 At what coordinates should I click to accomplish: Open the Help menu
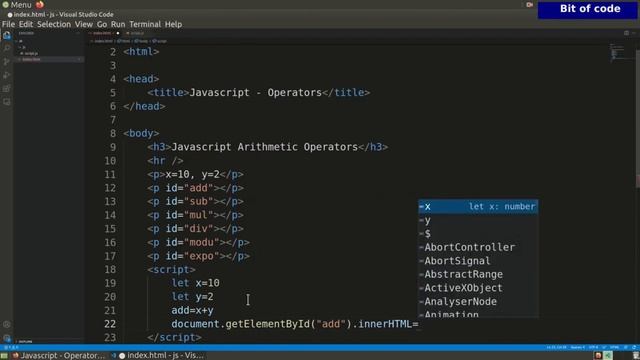[x=173, y=24]
